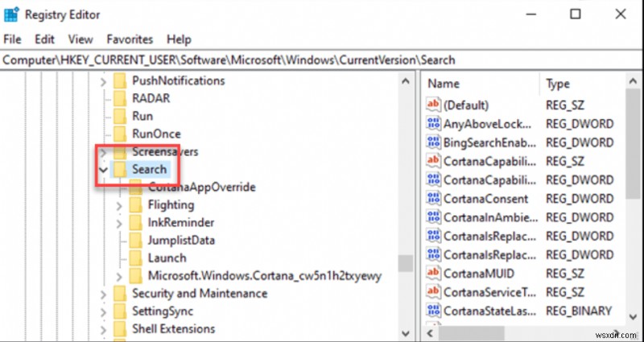Click the registry path address bar
This screenshot has height=342, width=644.
[x=322, y=60]
